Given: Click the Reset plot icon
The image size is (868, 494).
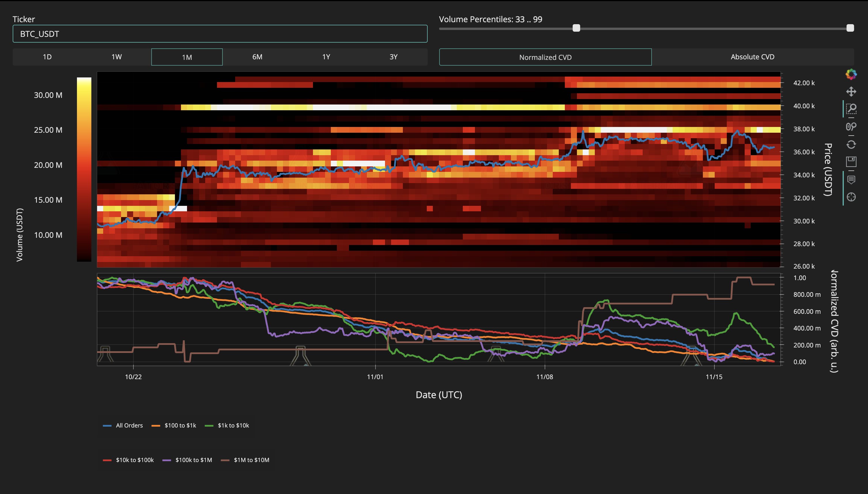Looking at the screenshot, I should pyautogui.click(x=851, y=145).
